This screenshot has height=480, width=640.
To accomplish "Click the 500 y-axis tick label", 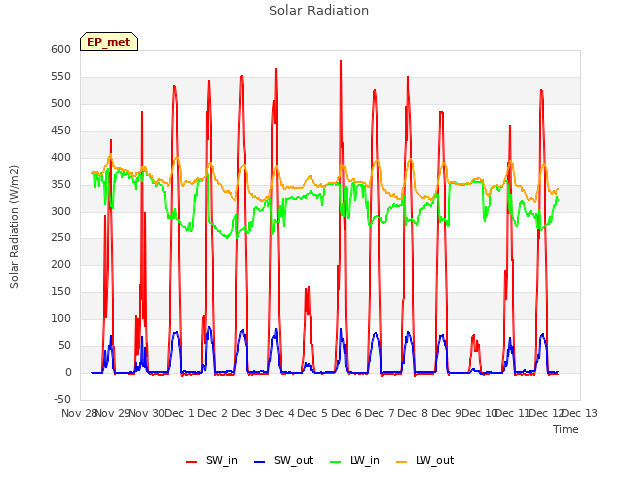I will tap(61, 103).
